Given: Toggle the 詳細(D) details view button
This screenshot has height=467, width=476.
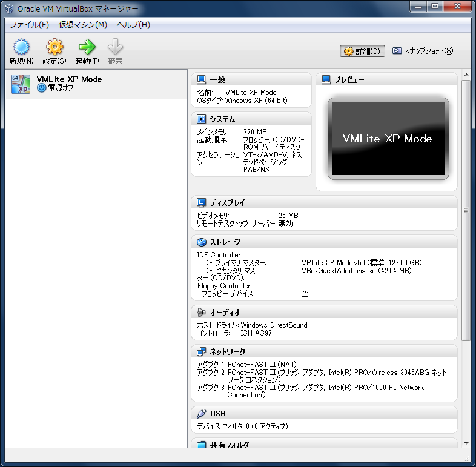Looking at the screenshot, I should [x=362, y=51].
